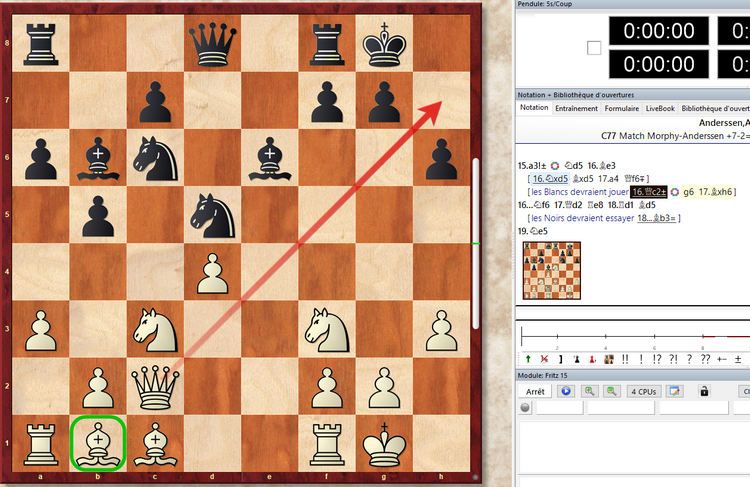Click the 4 CPUs button
This screenshot has width=750, height=487.
pyautogui.click(x=642, y=391)
